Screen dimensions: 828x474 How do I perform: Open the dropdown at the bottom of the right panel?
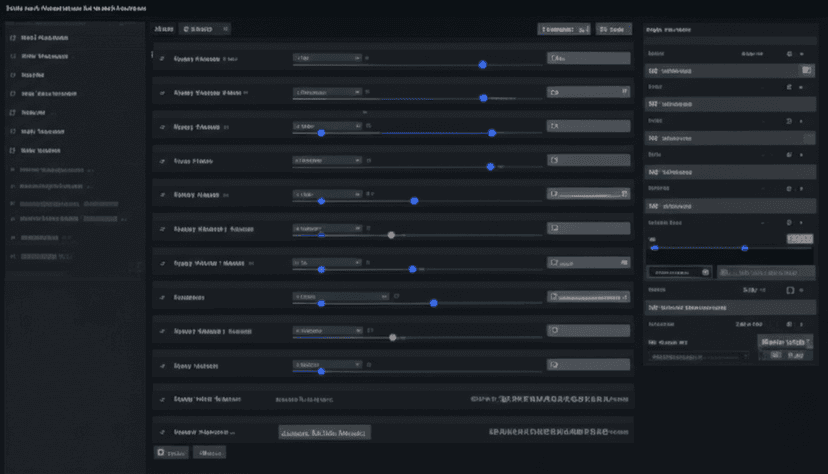coord(784,342)
